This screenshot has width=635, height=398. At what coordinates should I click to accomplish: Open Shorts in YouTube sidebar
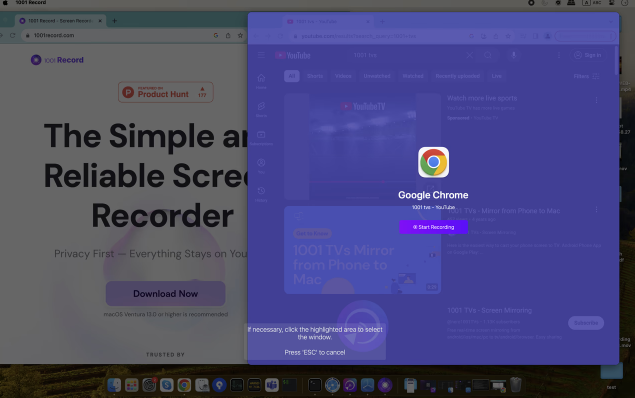pyautogui.click(x=261, y=109)
